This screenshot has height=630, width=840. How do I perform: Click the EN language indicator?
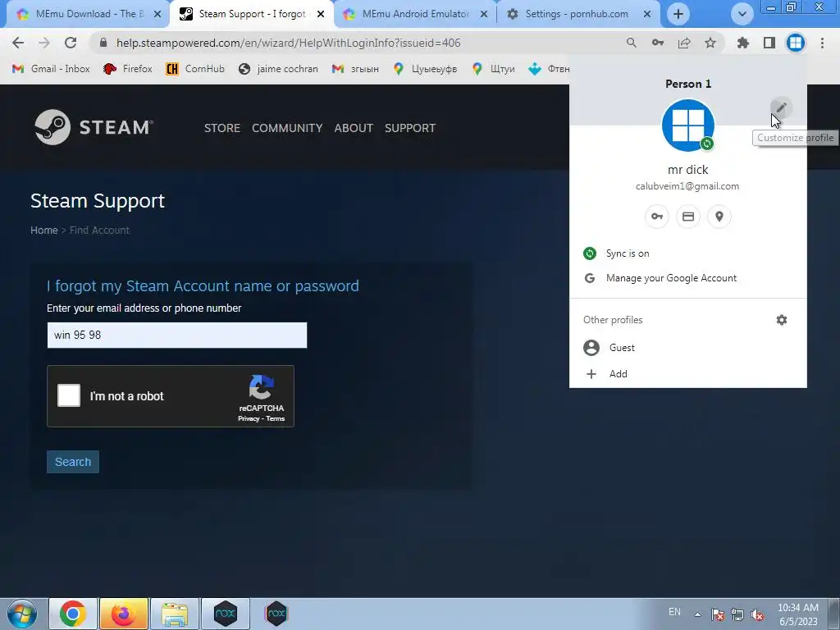674,612
